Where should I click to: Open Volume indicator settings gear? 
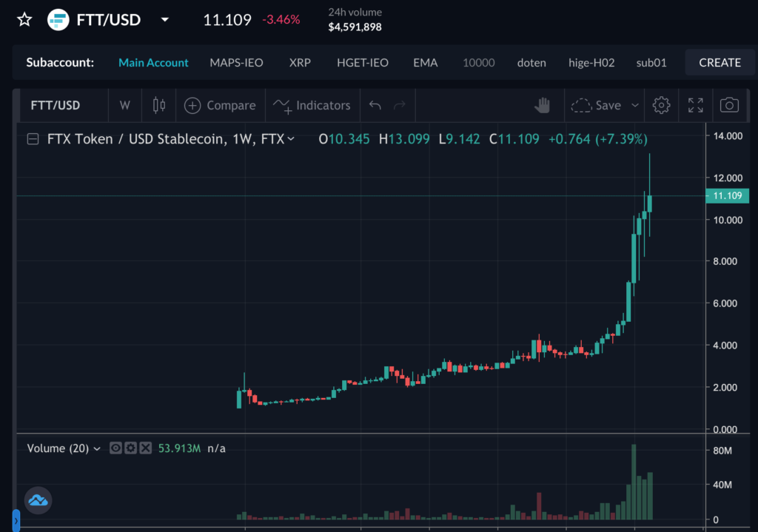coord(130,448)
